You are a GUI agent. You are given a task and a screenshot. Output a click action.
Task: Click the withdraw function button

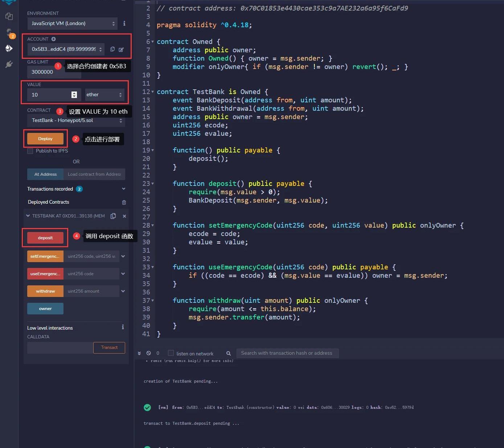[x=45, y=291]
